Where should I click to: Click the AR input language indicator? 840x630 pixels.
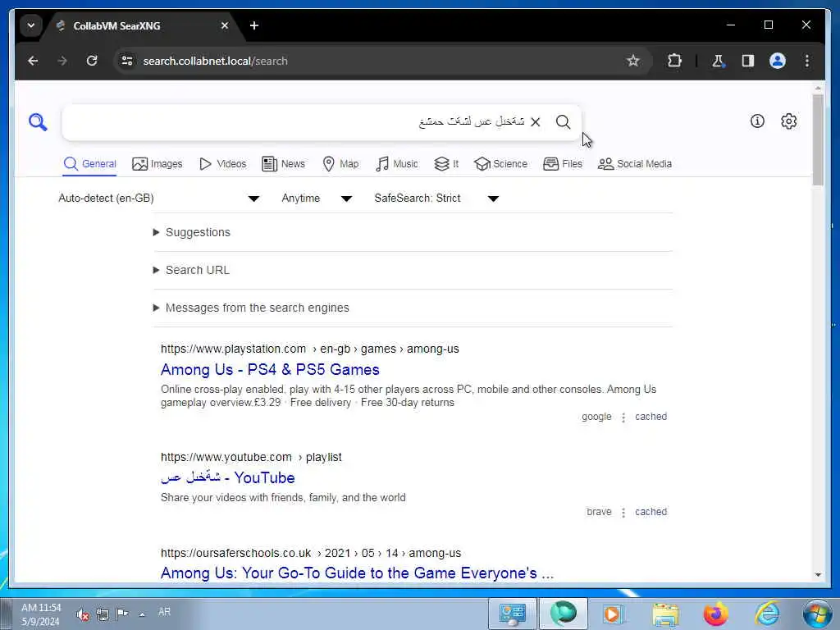coord(164,612)
